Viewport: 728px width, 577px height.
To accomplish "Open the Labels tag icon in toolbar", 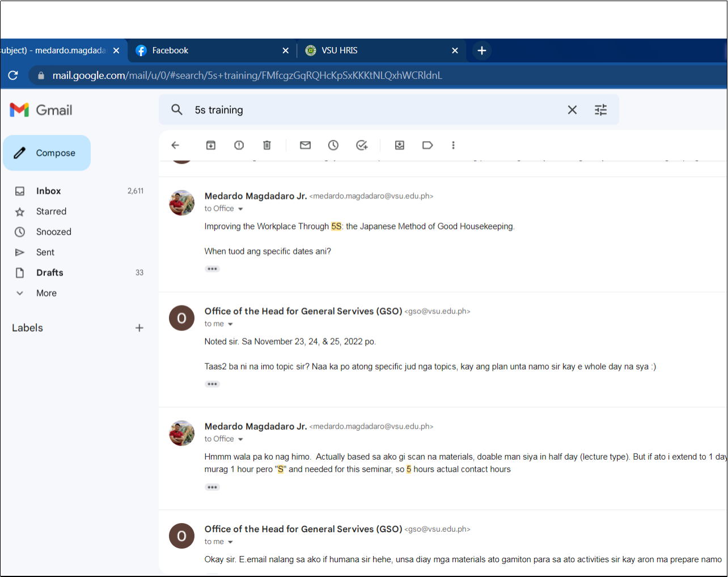I will pos(428,145).
